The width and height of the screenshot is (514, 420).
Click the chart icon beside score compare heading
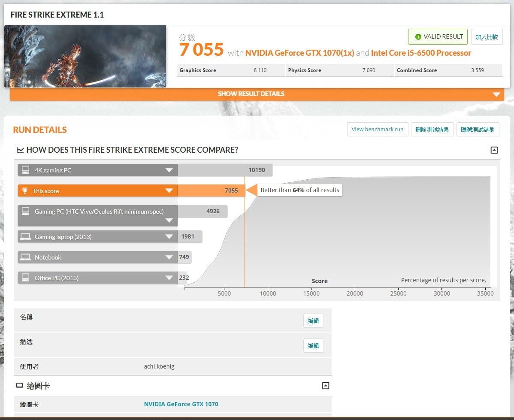click(x=20, y=150)
